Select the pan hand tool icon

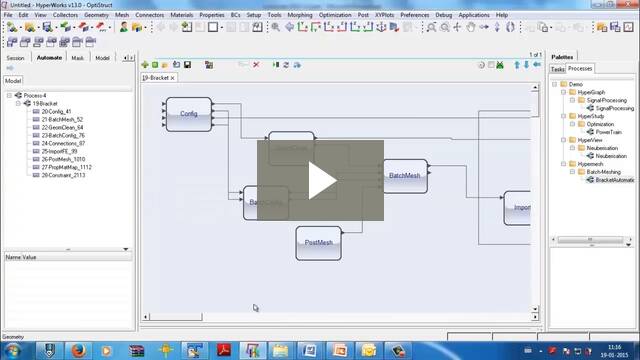[471, 27]
